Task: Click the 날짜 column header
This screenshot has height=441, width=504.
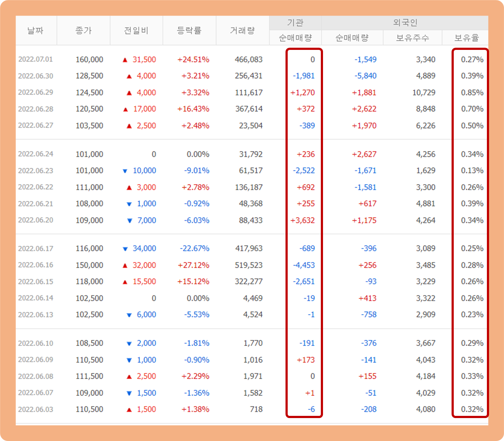Action: pyautogui.click(x=36, y=31)
